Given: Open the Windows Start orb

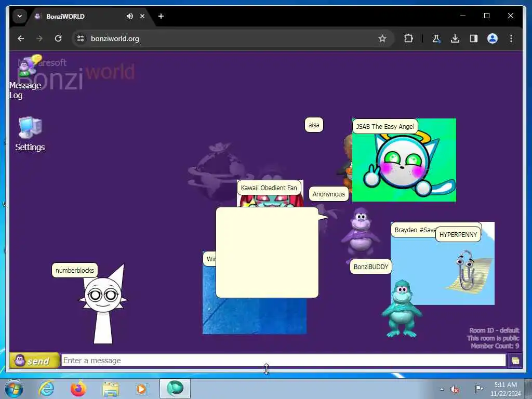Looking at the screenshot, I should (14, 389).
